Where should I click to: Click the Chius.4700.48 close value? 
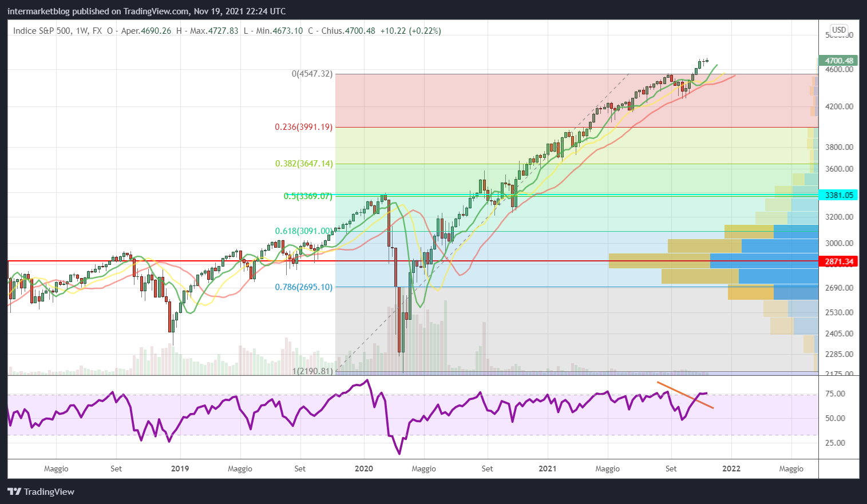[x=348, y=31]
